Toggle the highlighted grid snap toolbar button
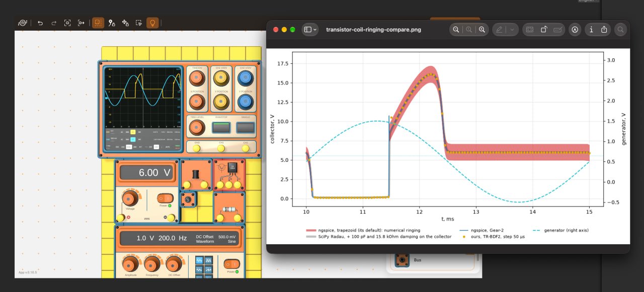Image resolution: width=644 pixels, height=292 pixels. point(98,23)
